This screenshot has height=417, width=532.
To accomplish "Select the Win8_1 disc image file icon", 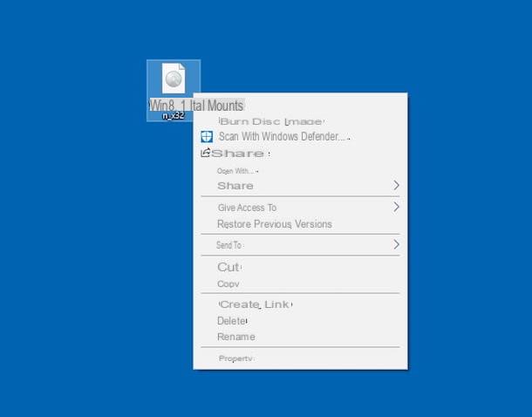I will (x=174, y=79).
